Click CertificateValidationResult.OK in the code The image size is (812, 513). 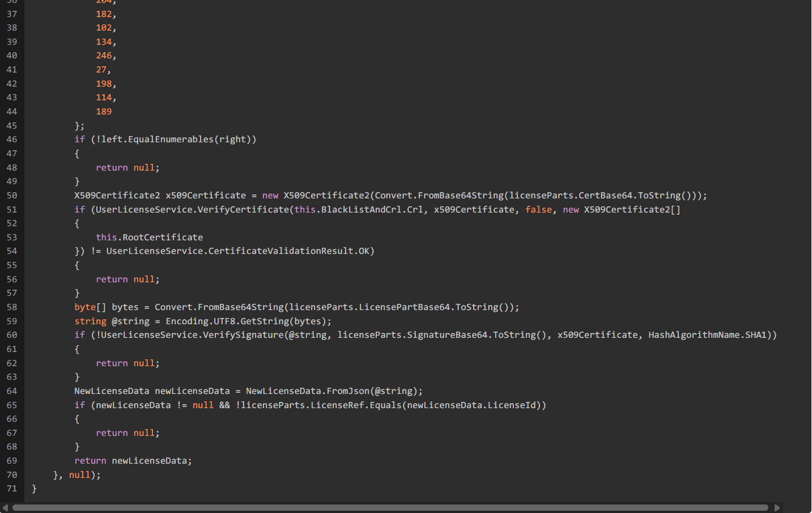288,251
